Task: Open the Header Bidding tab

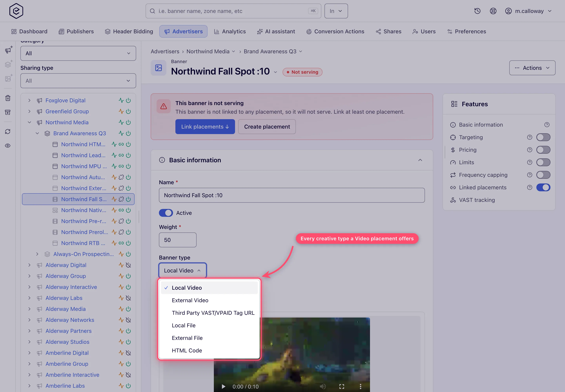Action: tap(129, 31)
